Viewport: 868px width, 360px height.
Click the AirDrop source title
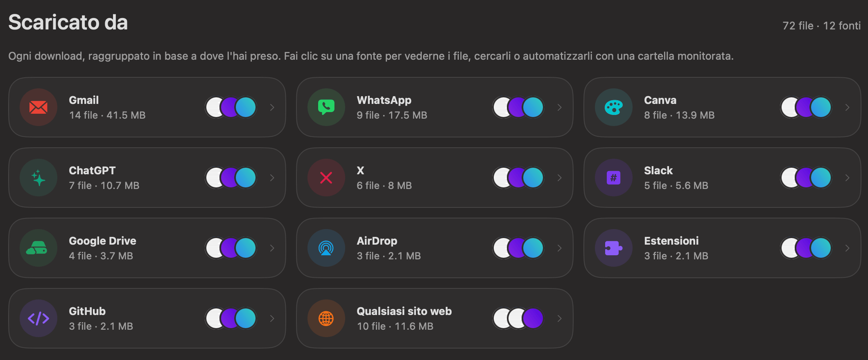pos(377,241)
